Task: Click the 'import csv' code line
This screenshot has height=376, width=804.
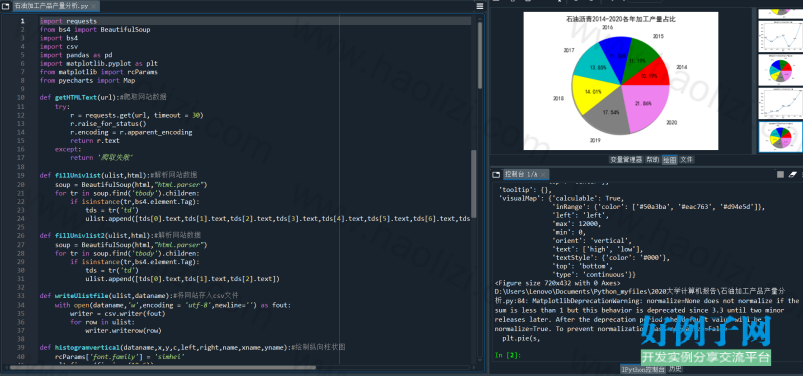Action: pyautogui.click(x=58, y=47)
